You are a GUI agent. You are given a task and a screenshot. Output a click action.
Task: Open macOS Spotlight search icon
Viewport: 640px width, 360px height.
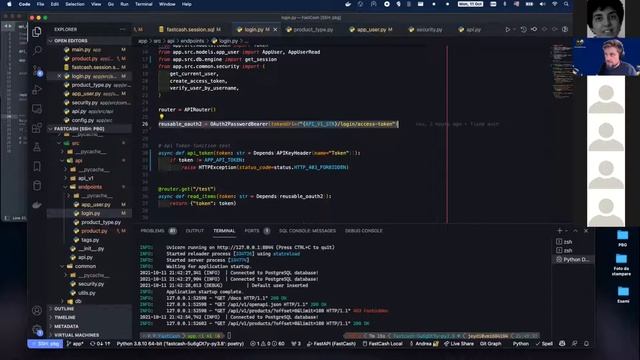pyautogui.click(x=566, y=4)
